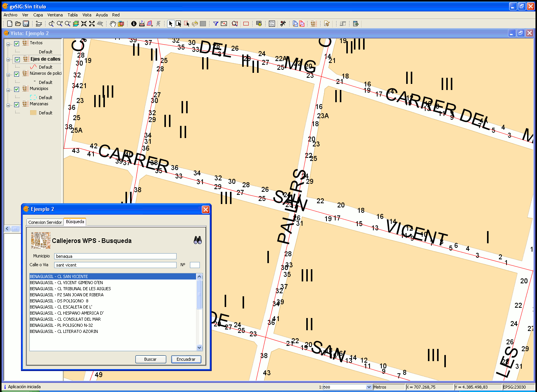Screen dimensions: 537x392
Task: Click the stacked layers zoom icon
Action: [x=76, y=24]
